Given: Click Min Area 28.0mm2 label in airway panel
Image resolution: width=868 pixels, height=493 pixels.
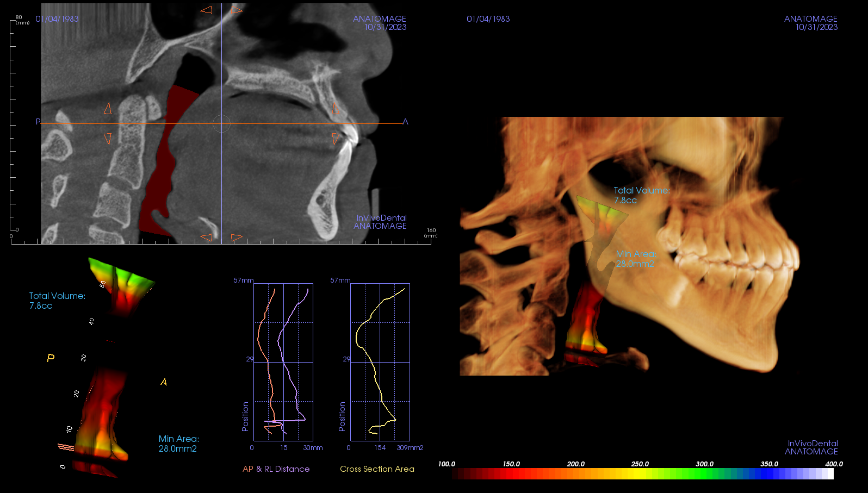Looking at the screenshot, I should point(178,444).
